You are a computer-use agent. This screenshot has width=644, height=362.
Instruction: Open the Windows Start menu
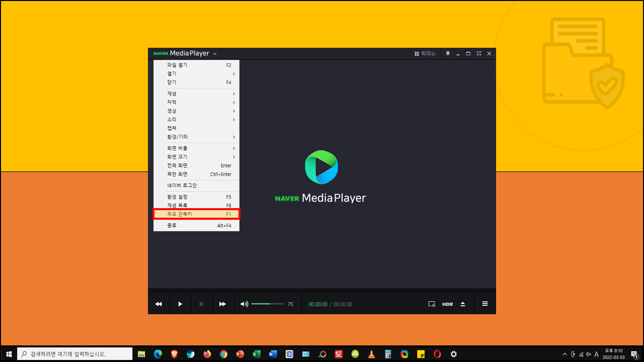coord(9,354)
